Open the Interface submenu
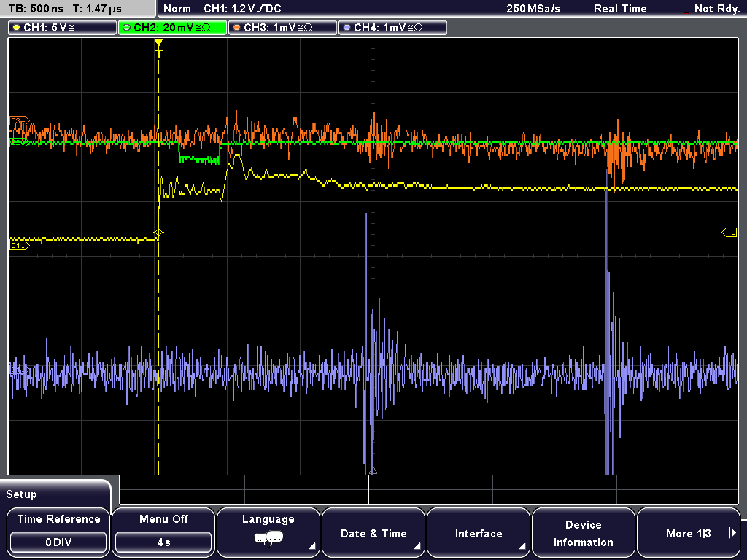The height and width of the screenshot is (560, 747). coord(479,532)
